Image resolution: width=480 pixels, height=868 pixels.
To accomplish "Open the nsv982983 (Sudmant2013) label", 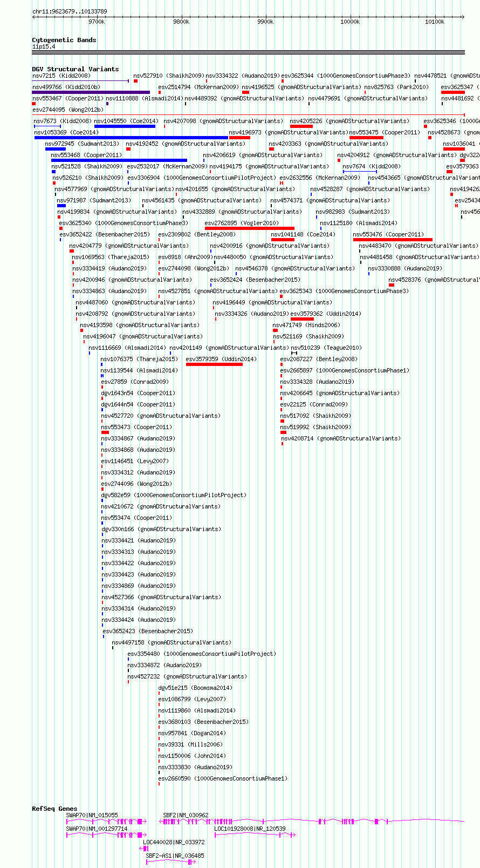I will point(353,212).
